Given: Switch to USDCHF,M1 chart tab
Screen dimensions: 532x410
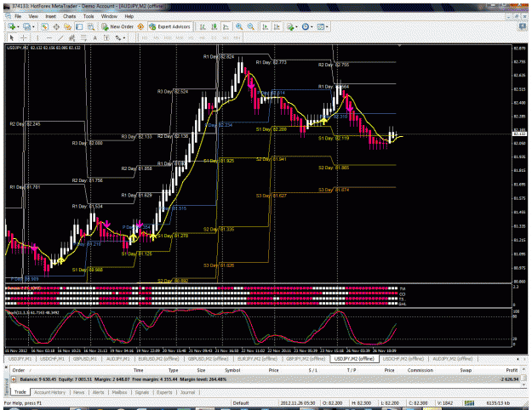Looking at the screenshot, I should [52, 359].
